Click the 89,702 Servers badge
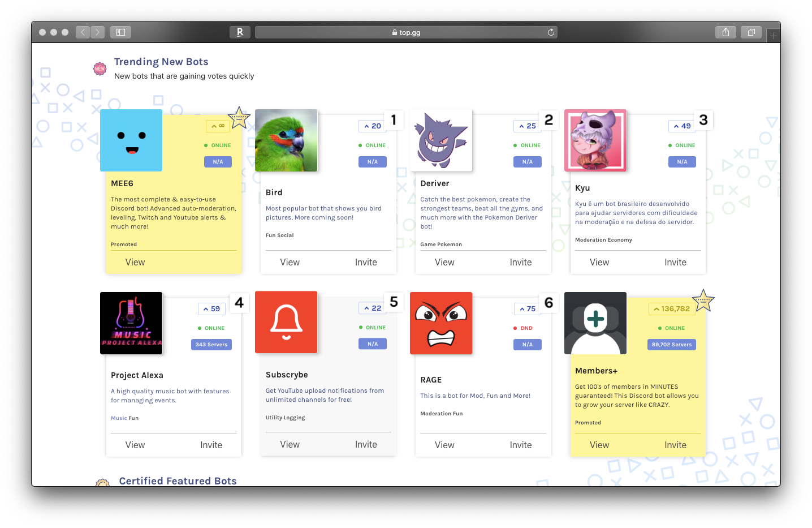Image resolution: width=812 pixels, height=528 pixels. click(x=672, y=345)
